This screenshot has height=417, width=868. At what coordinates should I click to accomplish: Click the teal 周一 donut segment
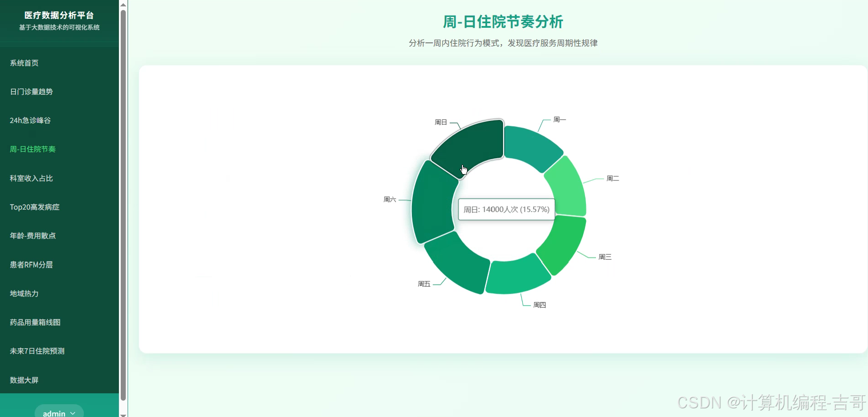click(x=531, y=147)
